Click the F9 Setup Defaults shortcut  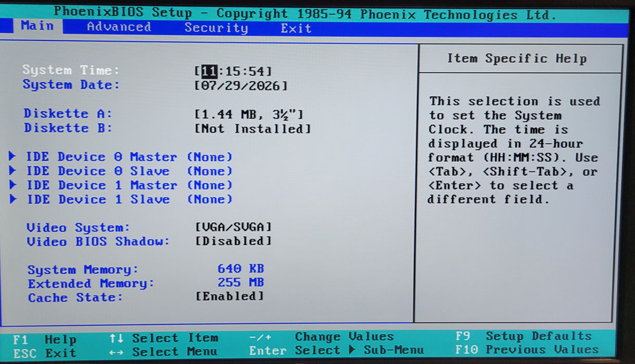click(523, 336)
